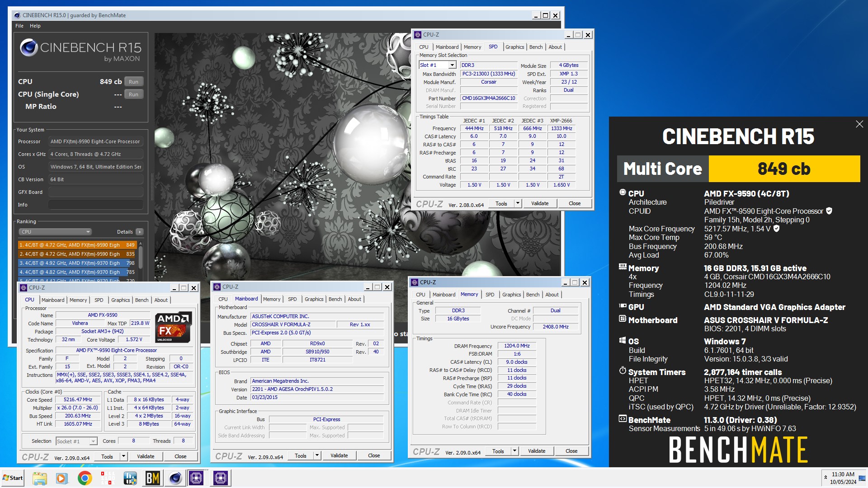This screenshot has height=488, width=868.
Task: Click the CPU-Z SPD window title icon
Action: pos(418,35)
